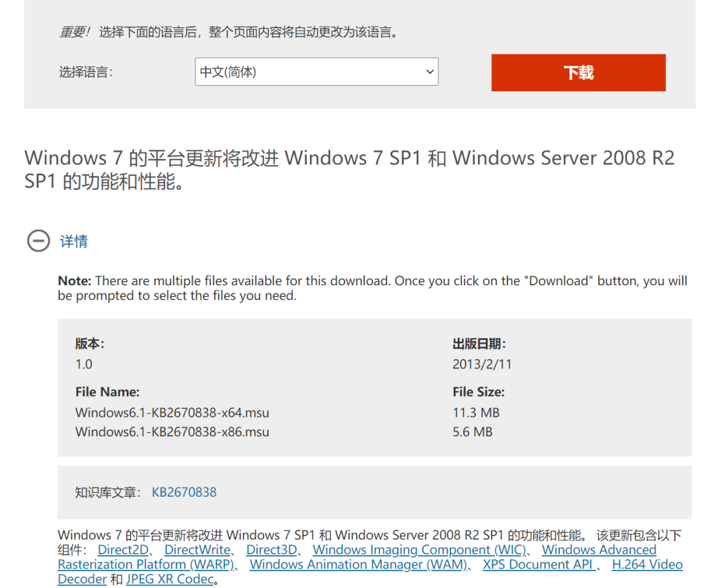
Task: Open the JPEG XR Codec link
Action: pyautogui.click(x=170, y=579)
